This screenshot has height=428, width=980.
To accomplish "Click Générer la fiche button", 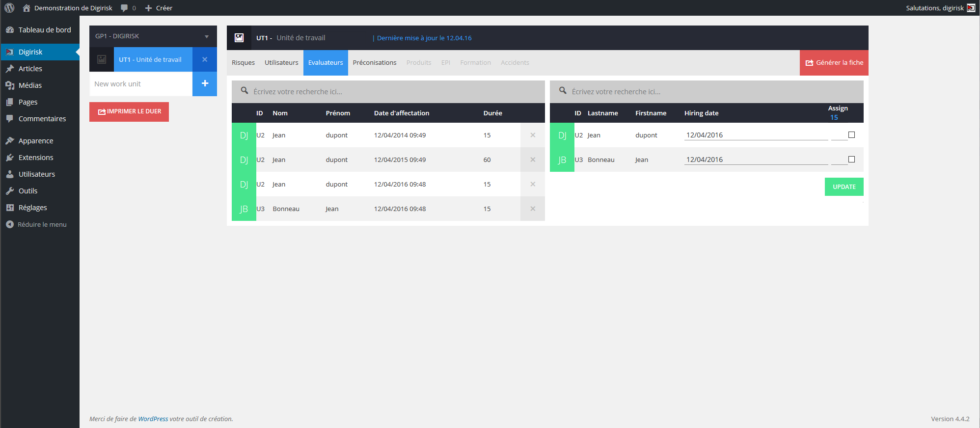I will 834,63.
